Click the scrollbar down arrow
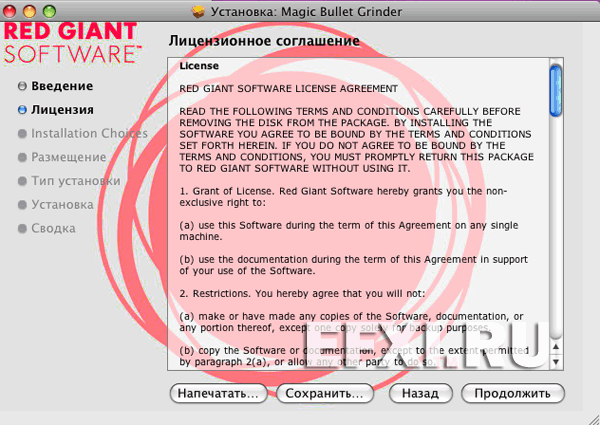Image resolution: width=600 pixels, height=425 pixels. [556, 362]
